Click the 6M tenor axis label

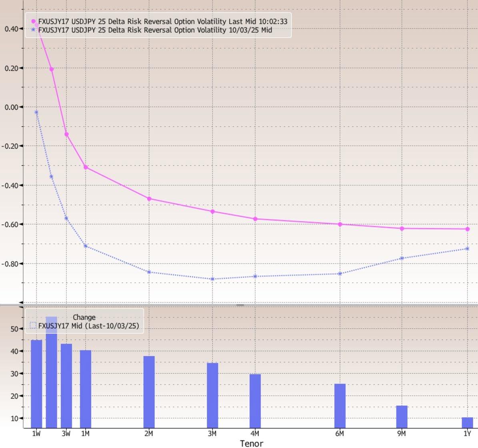pyautogui.click(x=340, y=434)
